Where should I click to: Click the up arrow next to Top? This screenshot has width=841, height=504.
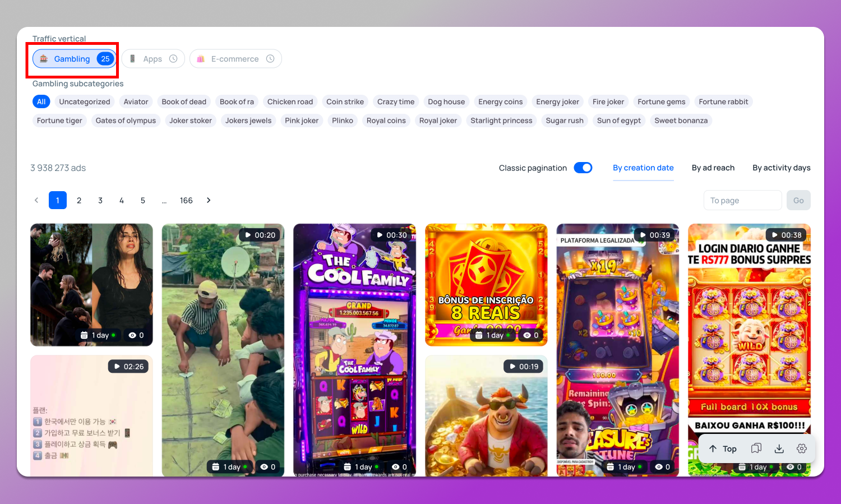[713, 448]
